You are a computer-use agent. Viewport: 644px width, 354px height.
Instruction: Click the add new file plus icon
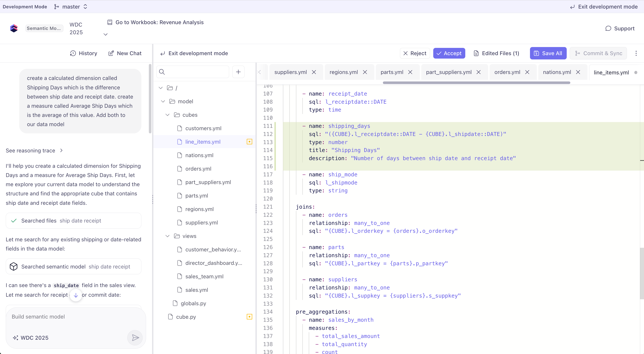point(238,72)
